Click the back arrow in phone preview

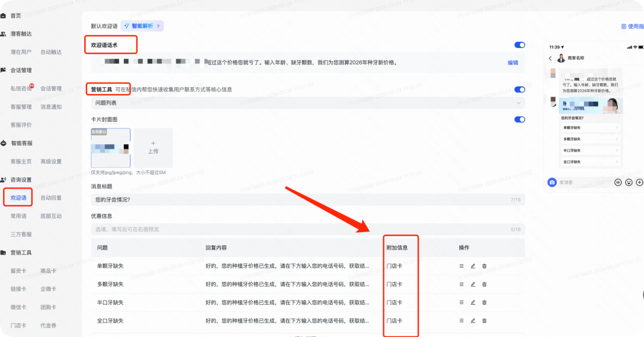[551, 58]
